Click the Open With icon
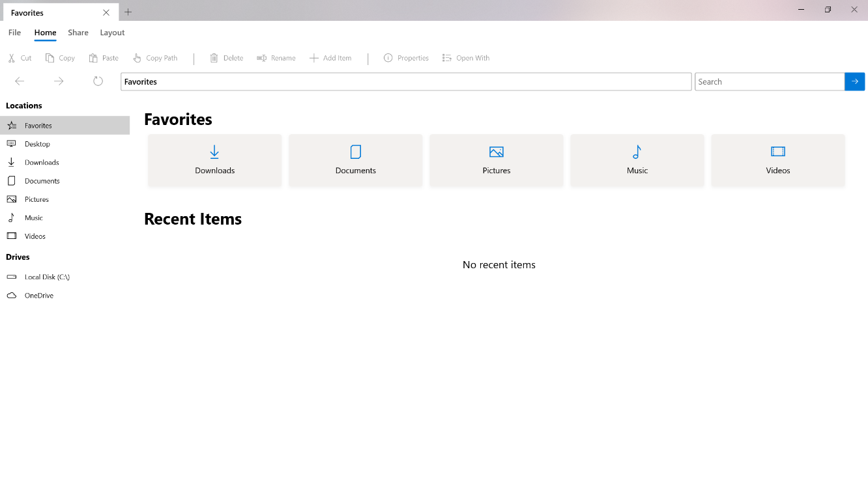 (447, 58)
